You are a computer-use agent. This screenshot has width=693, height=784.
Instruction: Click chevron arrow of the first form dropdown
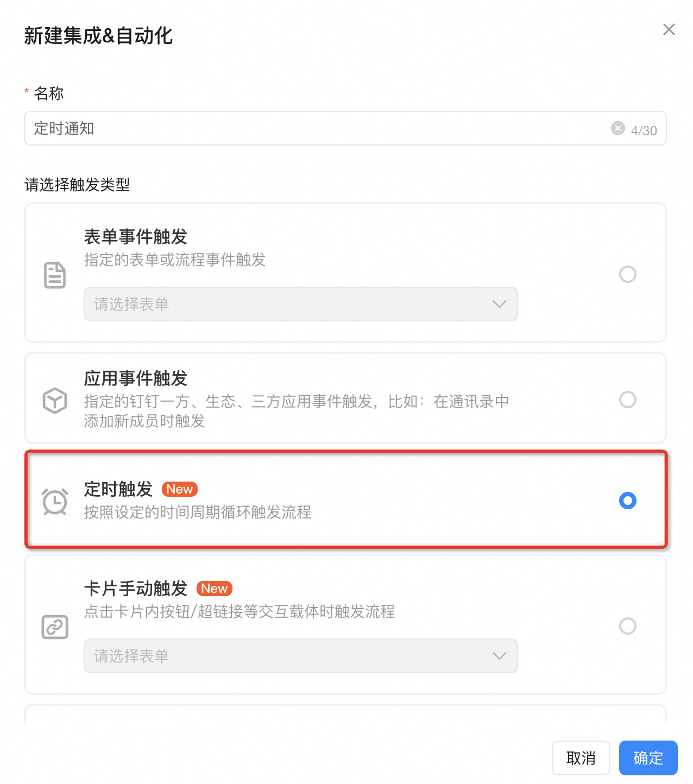pyautogui.click(x=499, y=304)
